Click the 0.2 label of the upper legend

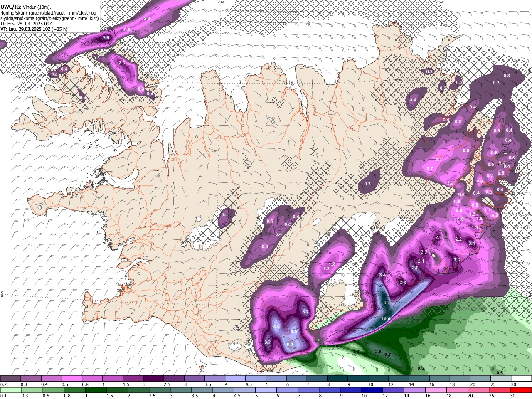tap(4, 384)
